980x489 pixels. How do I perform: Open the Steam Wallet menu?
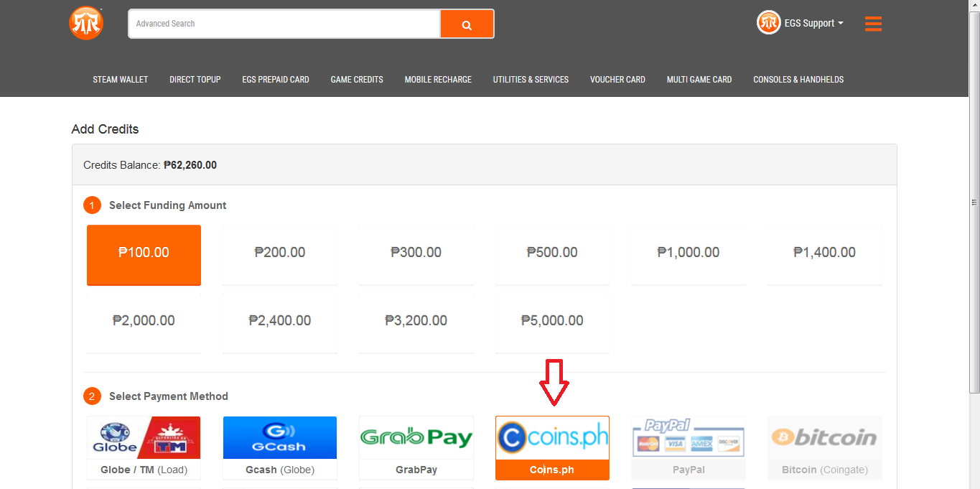click(x=121, y=80)
